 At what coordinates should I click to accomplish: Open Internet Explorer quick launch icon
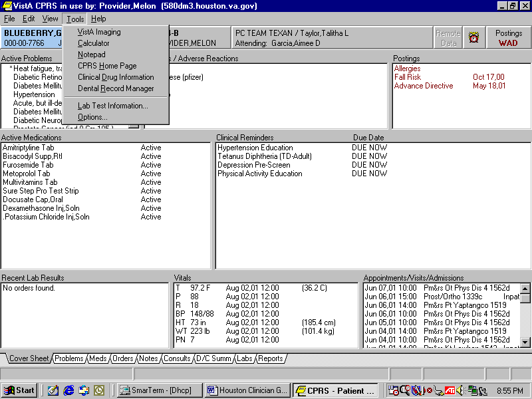[x=68, y=390]
